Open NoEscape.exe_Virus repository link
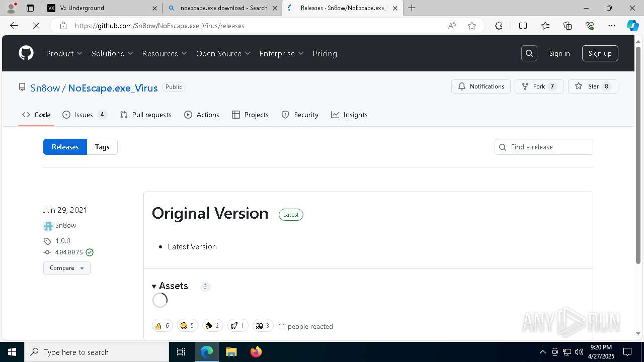 [x=113, y=87]
